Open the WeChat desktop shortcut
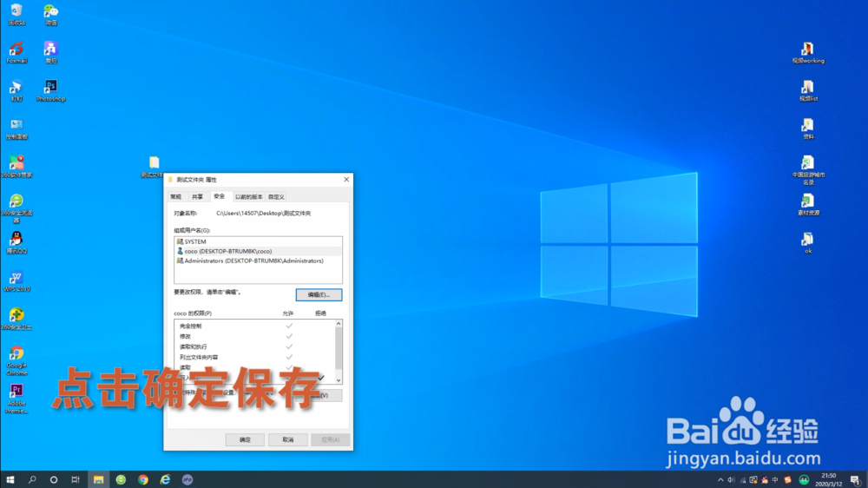The width and height of the screenshot is (868, 488). coord(51,14)
